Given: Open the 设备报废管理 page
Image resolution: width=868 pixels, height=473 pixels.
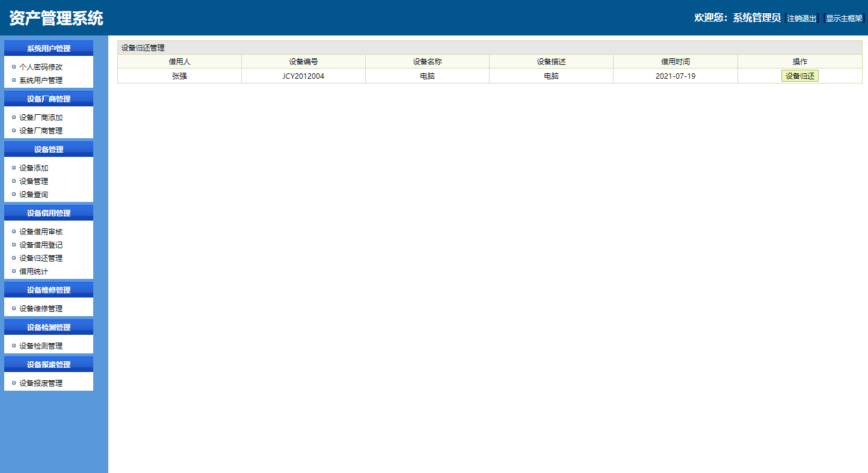Looking at the screenshot, I should pos(40,382).
